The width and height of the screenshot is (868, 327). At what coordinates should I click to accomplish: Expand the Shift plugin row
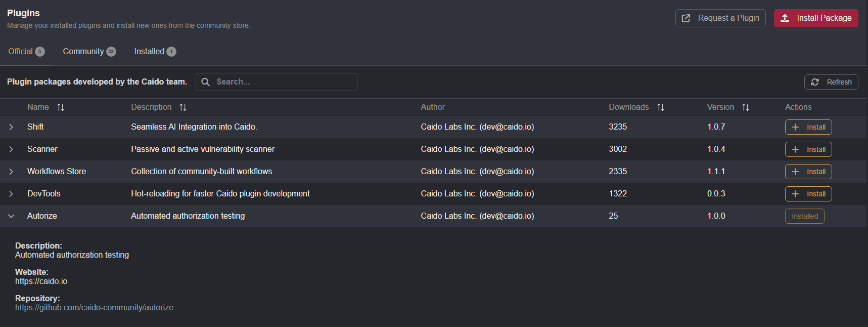(11, 127)
